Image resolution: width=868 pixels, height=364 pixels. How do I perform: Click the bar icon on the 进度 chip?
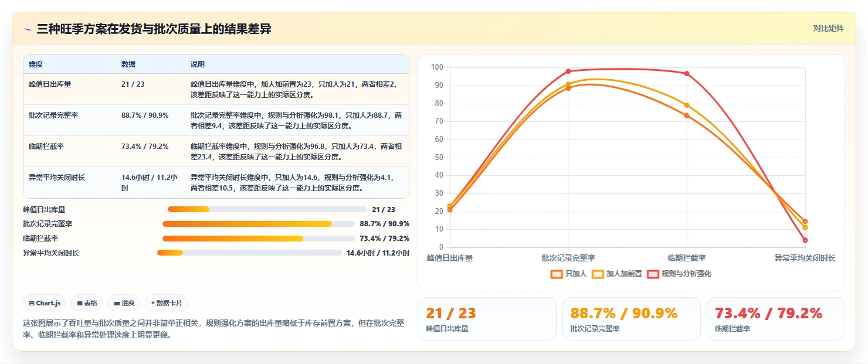117,303
